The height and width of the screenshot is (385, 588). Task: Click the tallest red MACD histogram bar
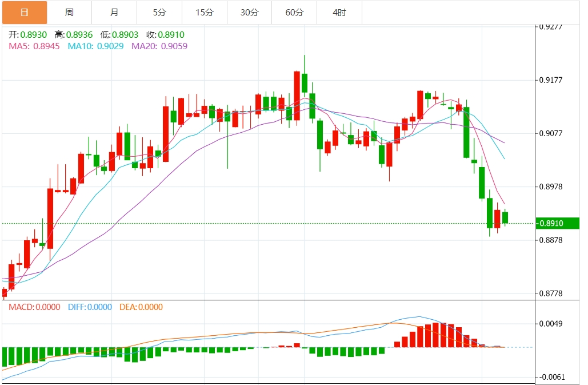436,335
